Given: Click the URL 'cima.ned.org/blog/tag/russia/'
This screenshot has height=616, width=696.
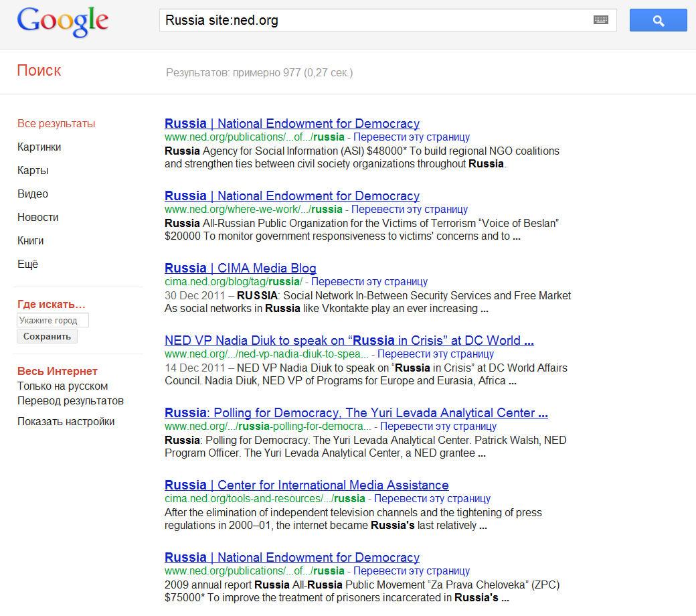Looking at the screenshot, I should [234, 282].
